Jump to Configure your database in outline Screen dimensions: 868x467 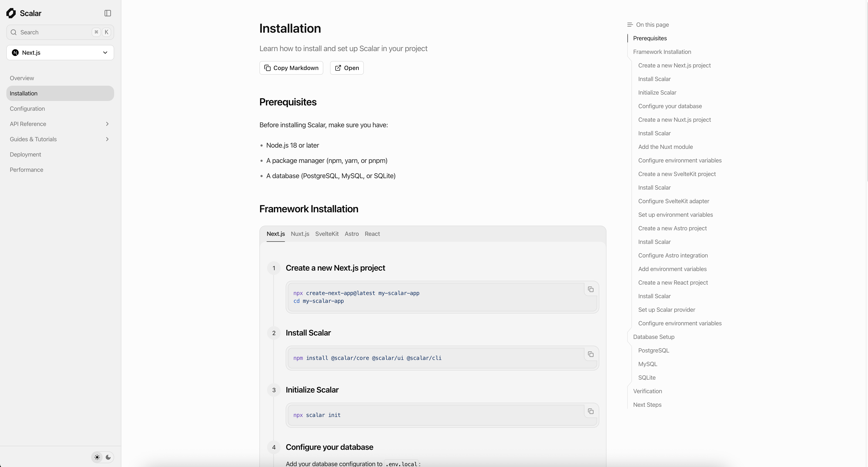tap(670, 106)
